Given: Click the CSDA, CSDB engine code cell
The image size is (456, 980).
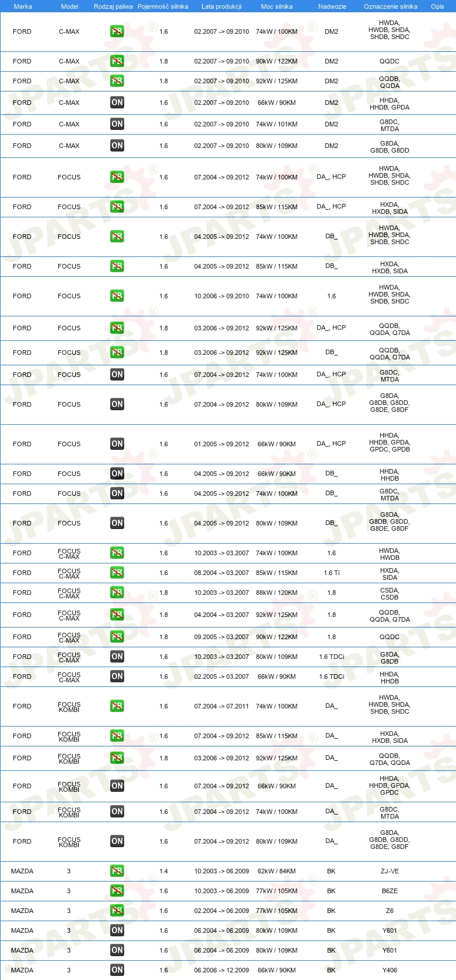Looking at the screenshot, I should 390,594.
